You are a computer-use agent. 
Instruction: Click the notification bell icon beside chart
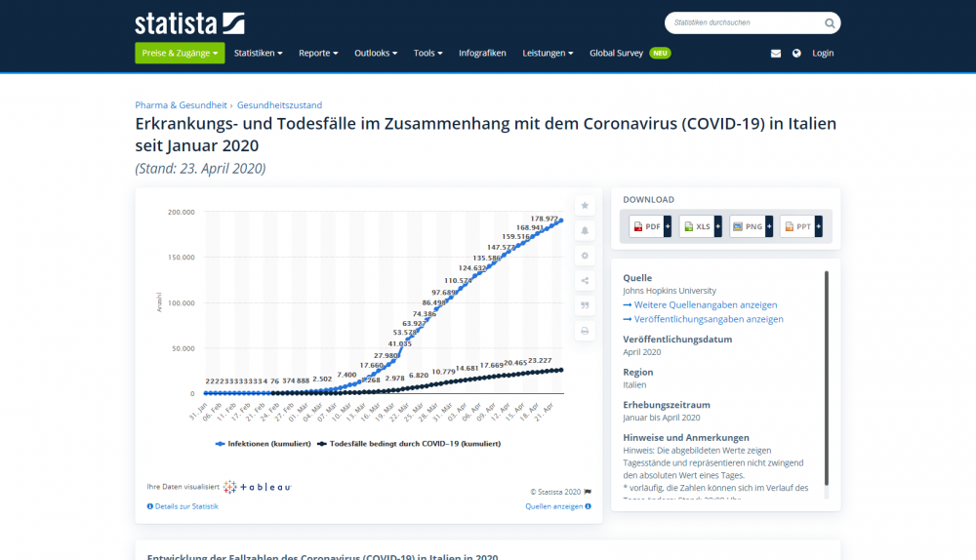tap(585, 231)
